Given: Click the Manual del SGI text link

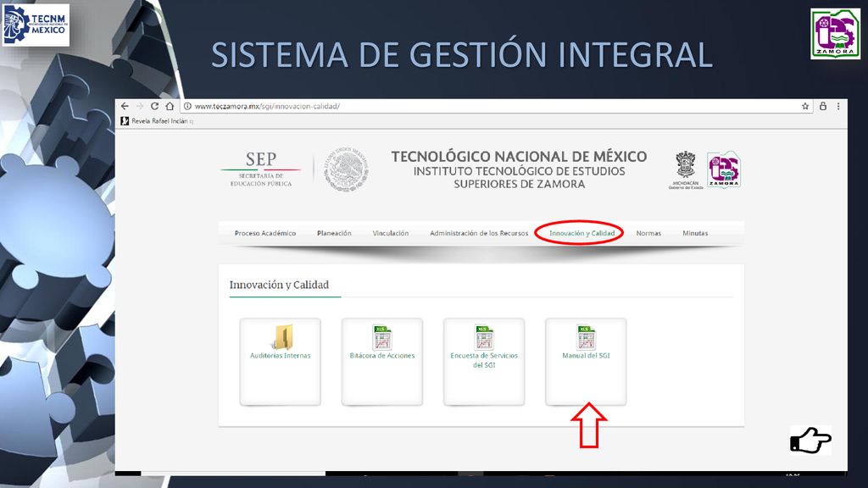Looking at the screenshot, I should (x=586, y=356).
